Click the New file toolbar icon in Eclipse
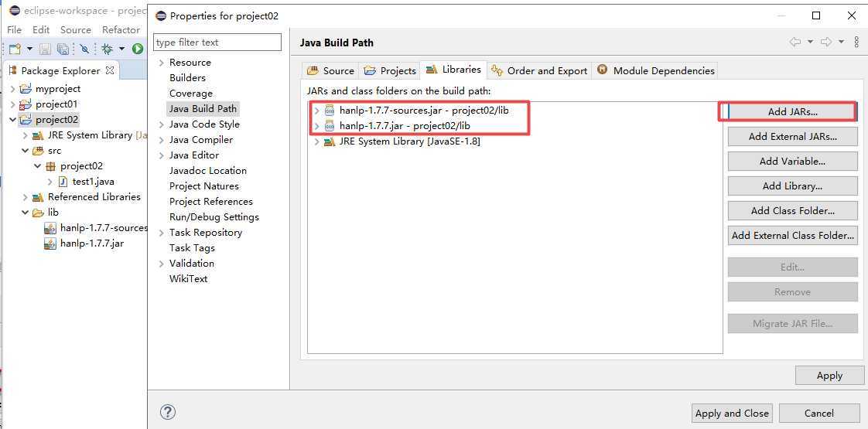868x429 pixels. point(15,49)
